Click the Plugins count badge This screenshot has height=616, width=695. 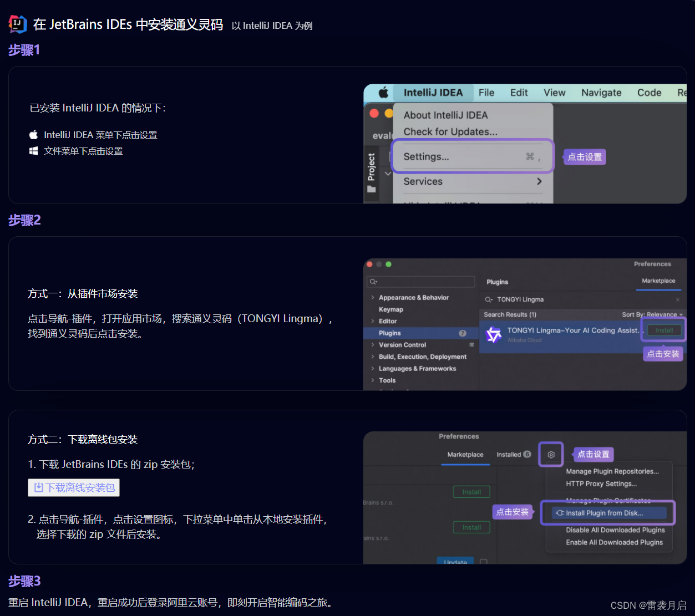coord(463,333)
